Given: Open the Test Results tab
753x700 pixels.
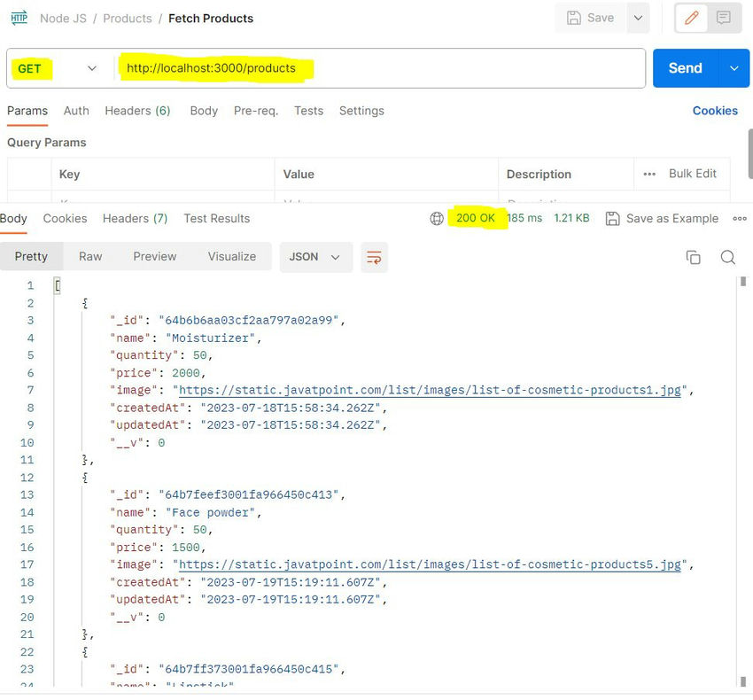Looking at the screenshot, I should (216, 219).
